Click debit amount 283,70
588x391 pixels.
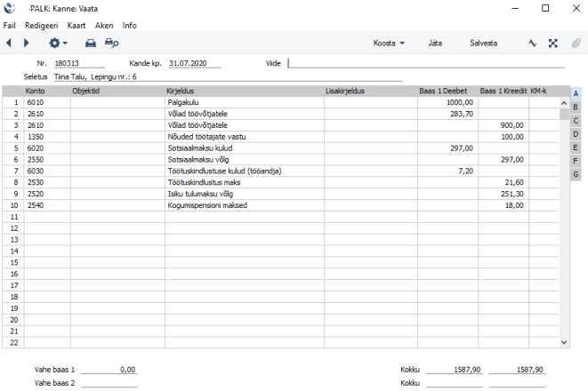[447, 114]
